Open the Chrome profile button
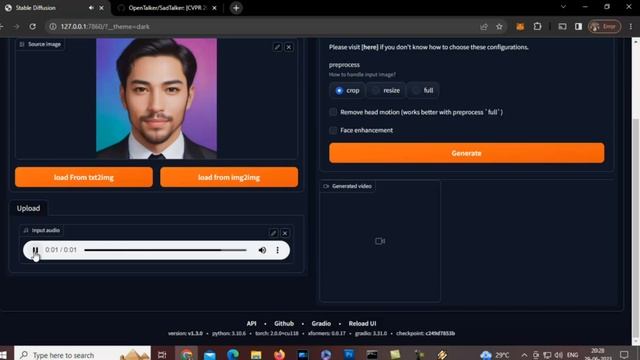 click(604, 27)
